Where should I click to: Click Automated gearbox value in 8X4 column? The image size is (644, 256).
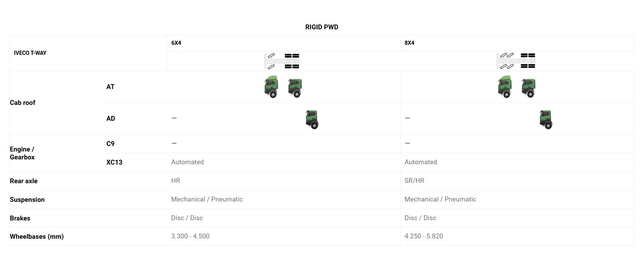(421, 162)
